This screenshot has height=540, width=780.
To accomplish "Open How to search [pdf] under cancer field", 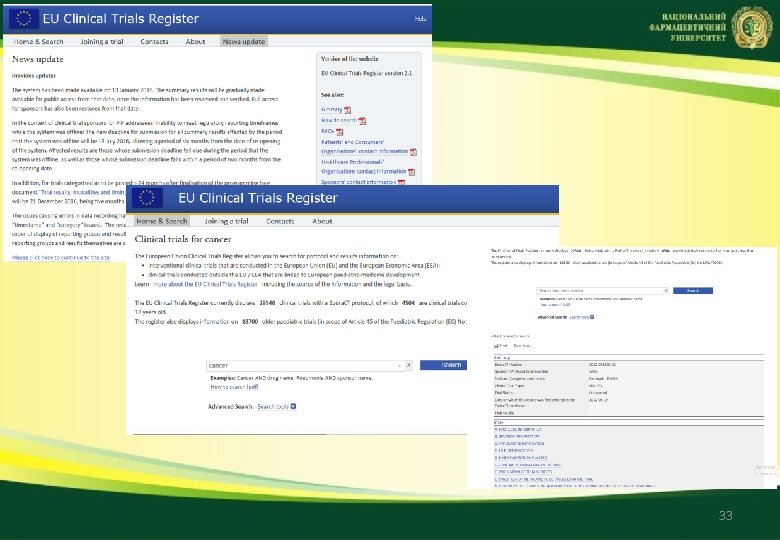I will coord(234,387).
